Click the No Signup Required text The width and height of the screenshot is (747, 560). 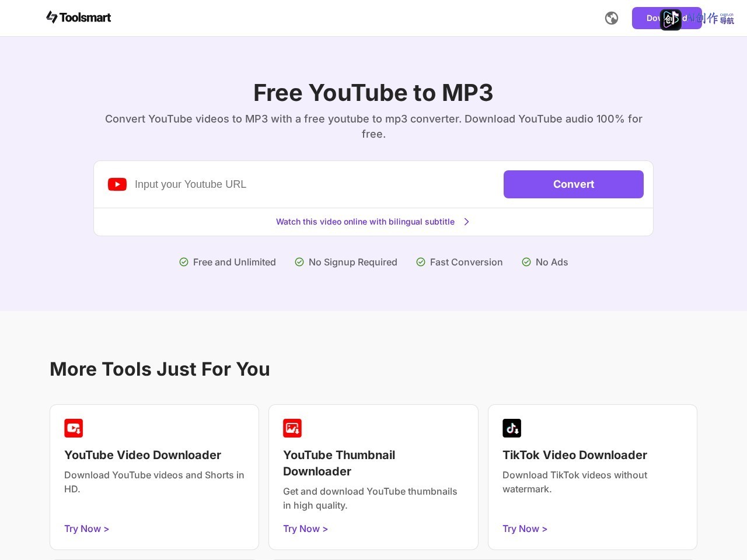353,262
